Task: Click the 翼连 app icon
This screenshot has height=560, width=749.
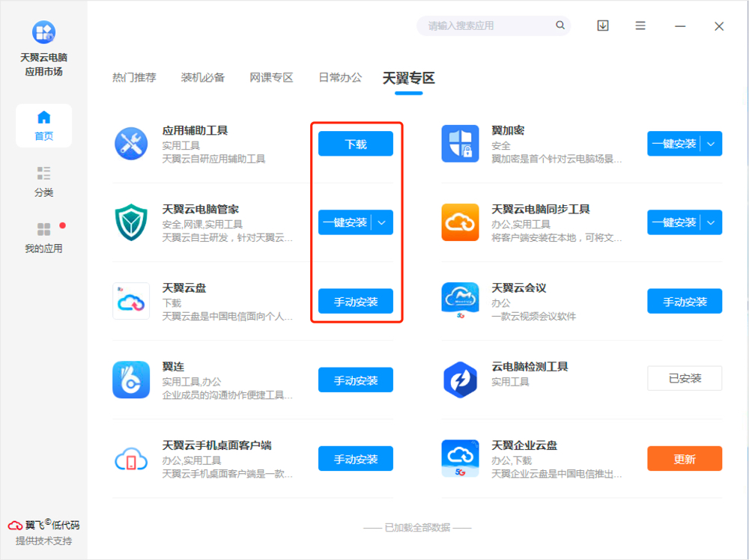Action: point(131,380)
